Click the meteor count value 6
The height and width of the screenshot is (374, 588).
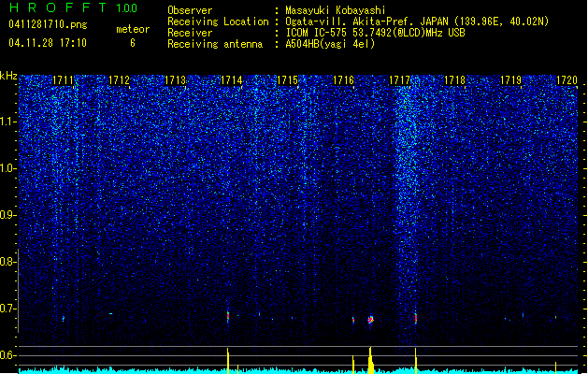coord(133,43)
